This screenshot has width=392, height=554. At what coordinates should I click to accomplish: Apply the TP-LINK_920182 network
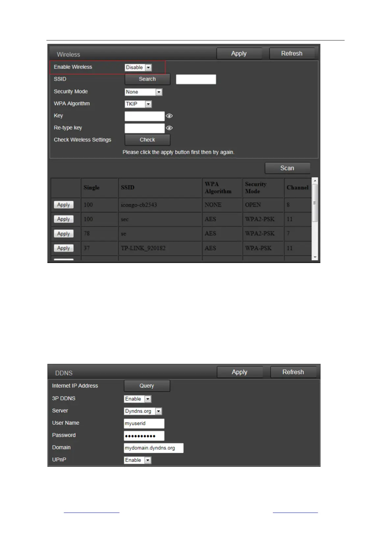coord(64,248)
